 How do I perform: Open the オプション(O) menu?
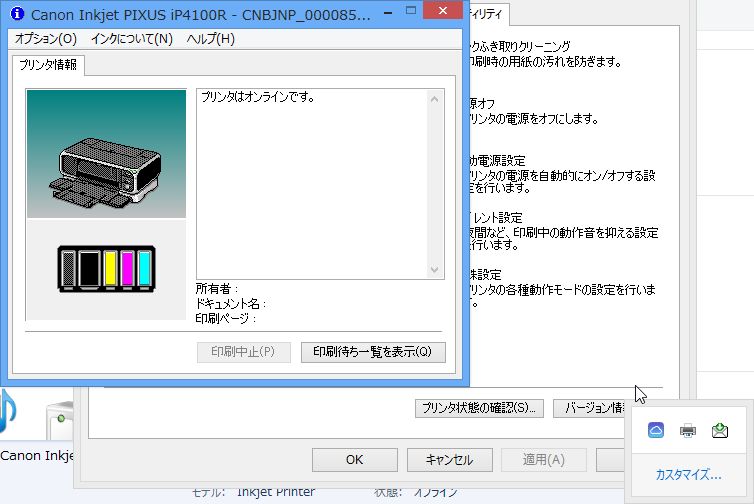(x=46, y=38)
